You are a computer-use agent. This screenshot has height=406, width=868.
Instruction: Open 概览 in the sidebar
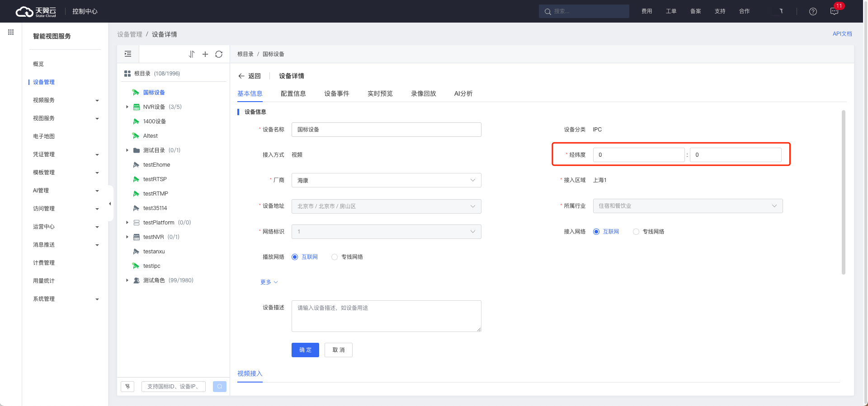(38, 64)
